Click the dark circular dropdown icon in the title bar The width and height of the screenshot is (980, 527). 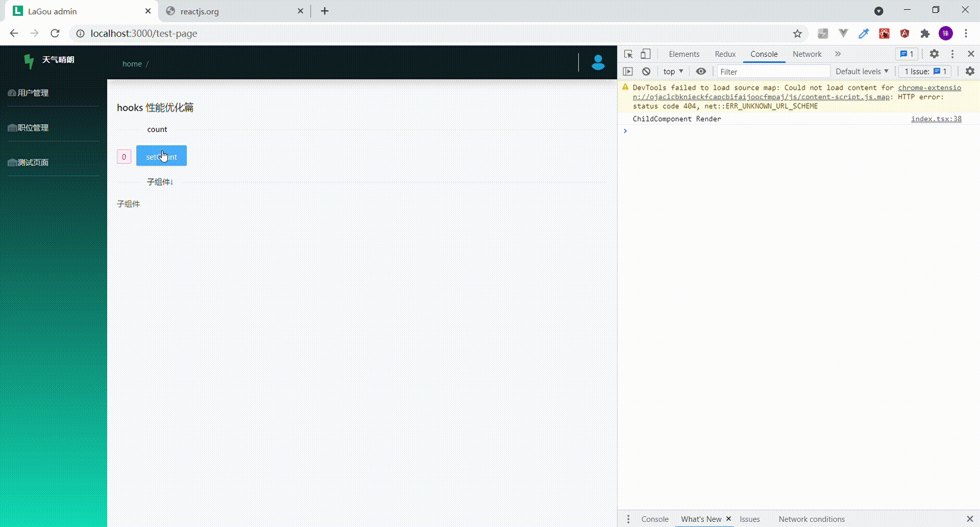[x=878, y=11]
